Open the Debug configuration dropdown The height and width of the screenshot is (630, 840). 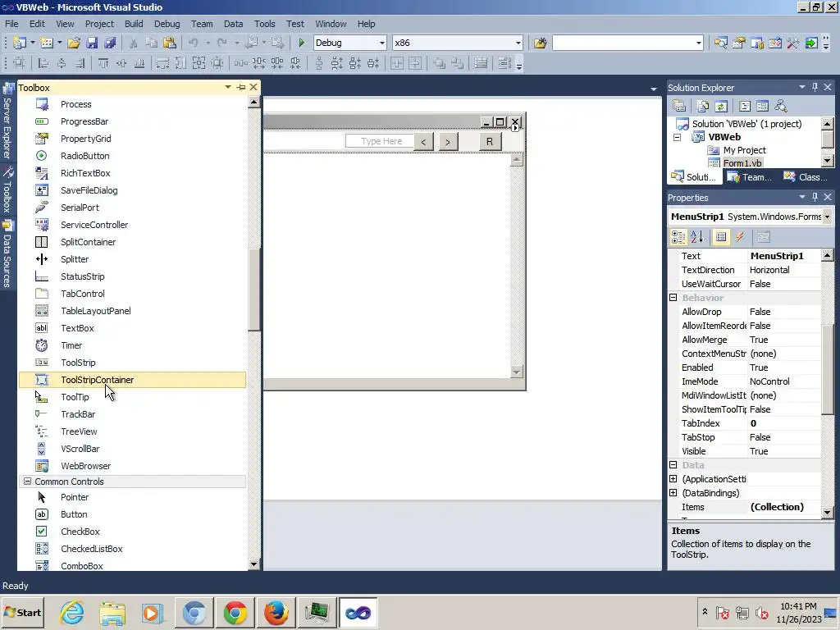(x=382, y=43)
